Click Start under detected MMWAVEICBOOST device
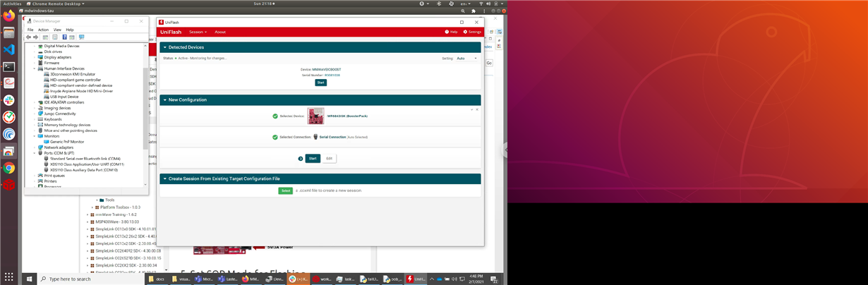 pos(320,83)
